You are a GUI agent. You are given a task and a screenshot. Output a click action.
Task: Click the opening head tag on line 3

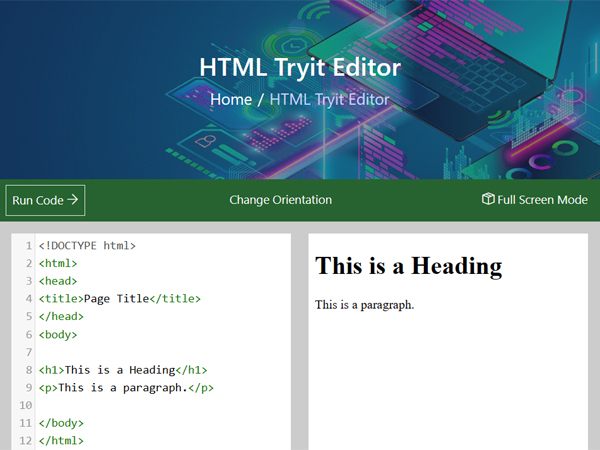coord(58,281)
